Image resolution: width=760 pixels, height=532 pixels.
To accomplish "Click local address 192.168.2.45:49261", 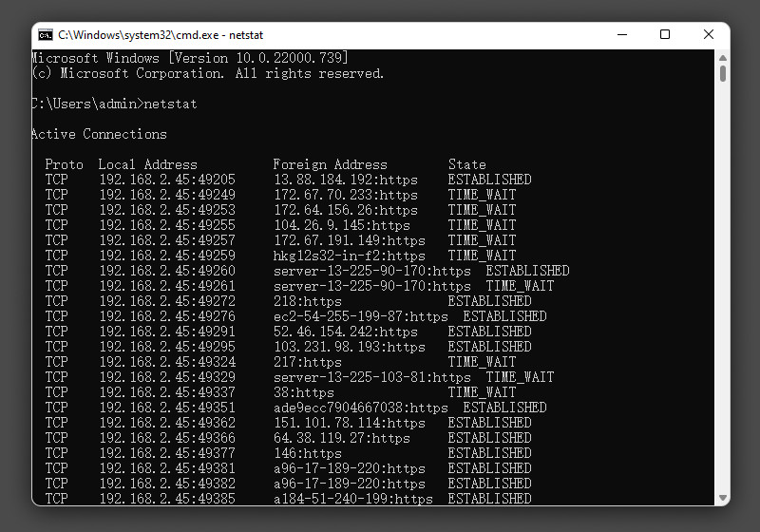I will tap(167, 286).
